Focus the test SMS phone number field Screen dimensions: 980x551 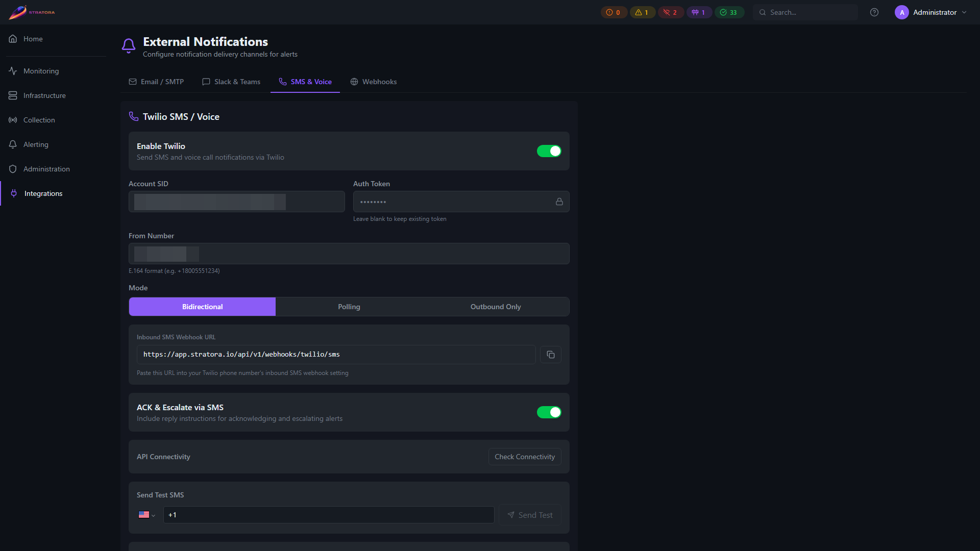(x=329, y=515)
